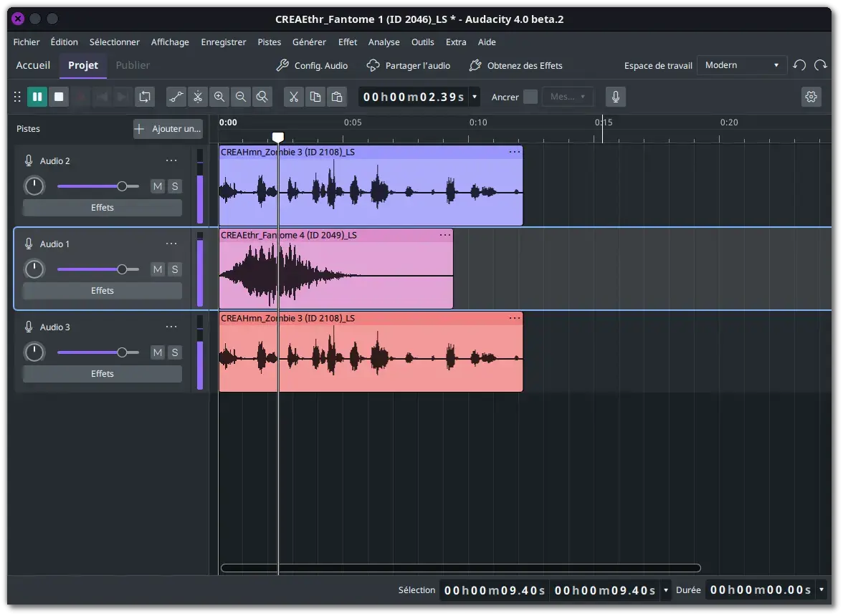Click the playhead marker on the ruler
843x616 pixels.
point(278,138)
